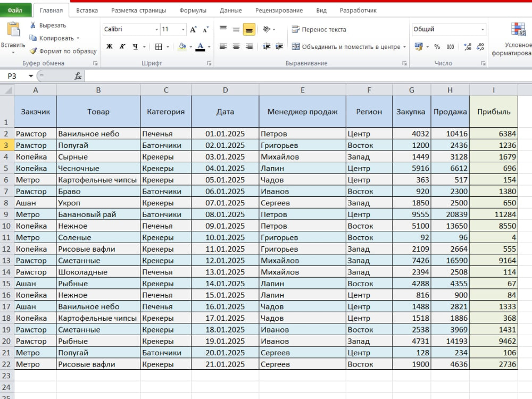This screenshot has height=399, width=532.
Task: Toggle underline (Ч) formatting
Action: tap(135, 46)
